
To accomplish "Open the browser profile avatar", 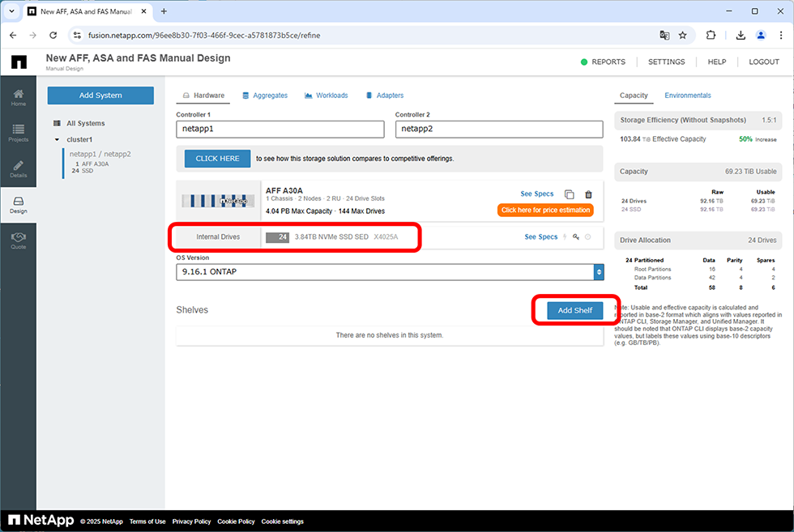I will pyautogui.click(x=761, y=35).
